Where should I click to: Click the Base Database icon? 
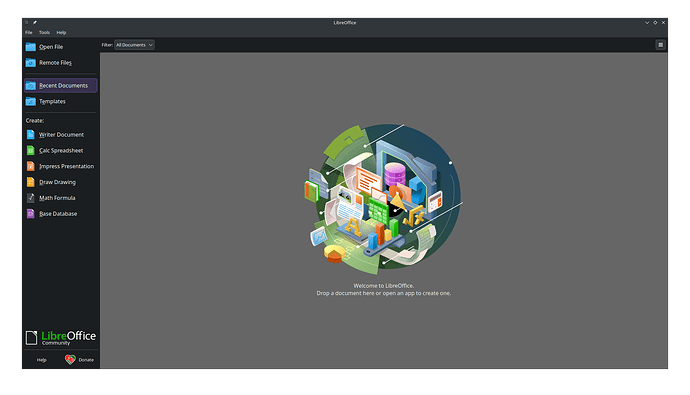pos(30,214)
